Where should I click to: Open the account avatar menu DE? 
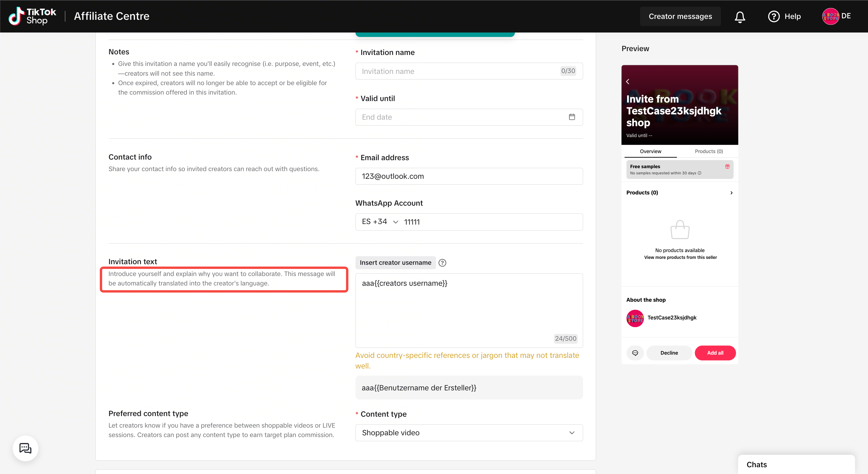(836, 16)
